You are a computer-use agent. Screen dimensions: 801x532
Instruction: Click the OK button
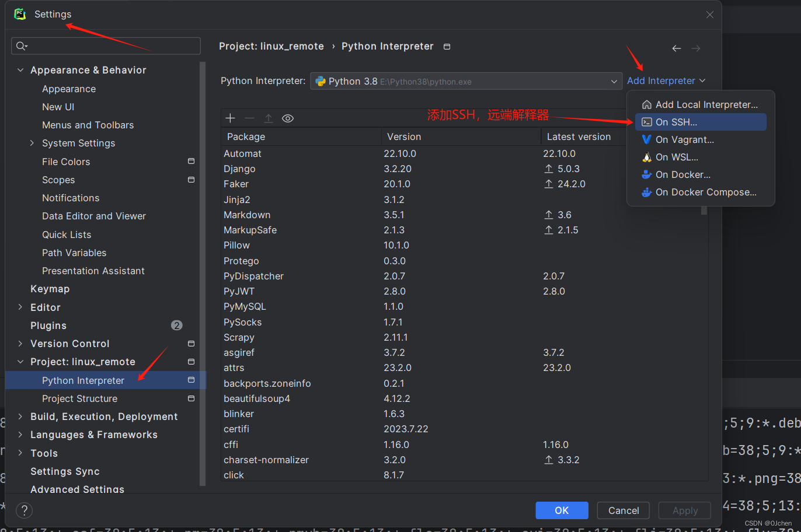point(562,510)
